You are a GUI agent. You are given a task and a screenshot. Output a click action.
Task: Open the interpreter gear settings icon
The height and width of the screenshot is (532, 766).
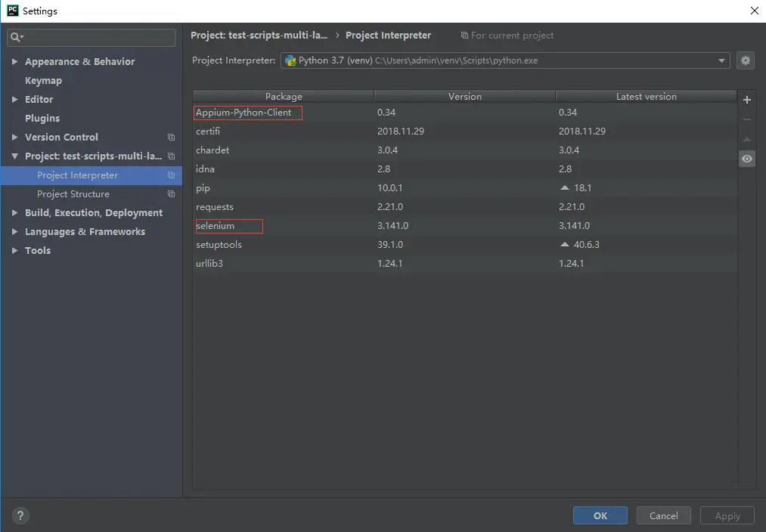pos(745,60)
